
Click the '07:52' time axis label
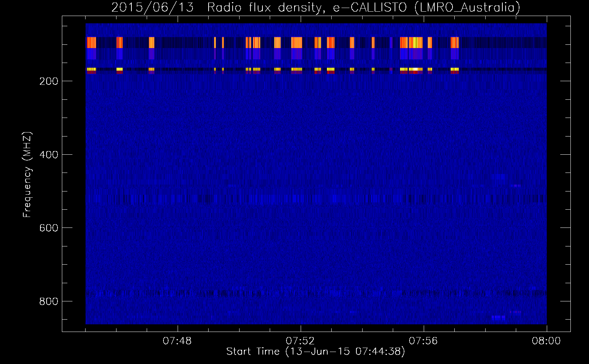click(x=300, y=341)
